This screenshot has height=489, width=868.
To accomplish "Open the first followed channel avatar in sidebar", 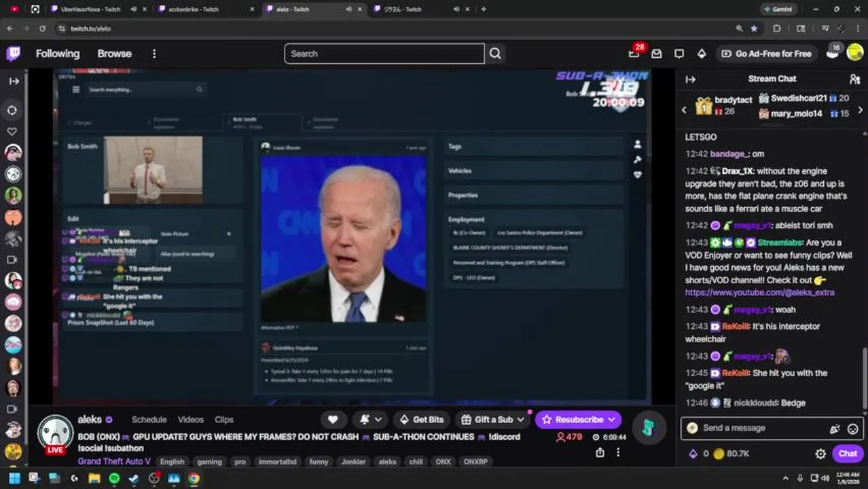I will [x=13, y=153].
